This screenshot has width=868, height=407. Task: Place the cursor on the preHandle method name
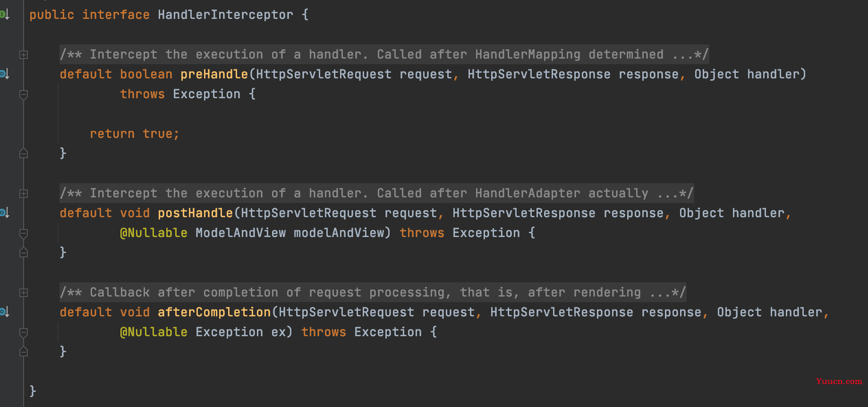coord(214,74)
